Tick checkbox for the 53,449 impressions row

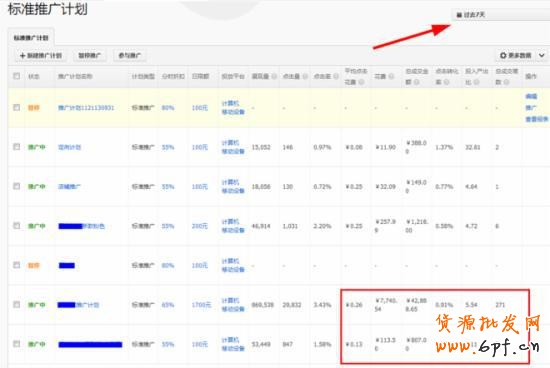pos(16,344)
